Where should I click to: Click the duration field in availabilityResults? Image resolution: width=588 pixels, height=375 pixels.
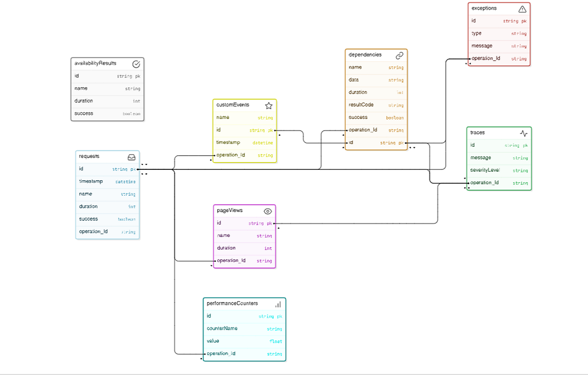pyautogui.click(x=107, y=100)
